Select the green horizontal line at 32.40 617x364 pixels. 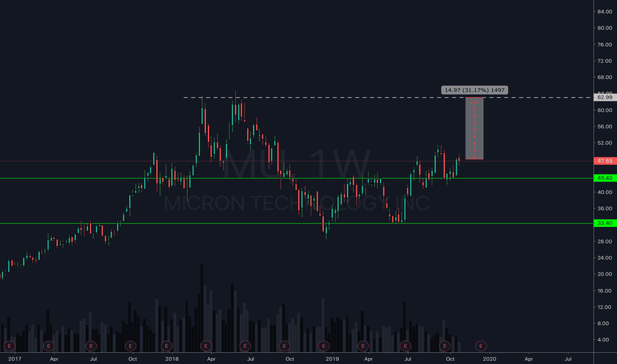pyautogui.click(x=297, y=223)
